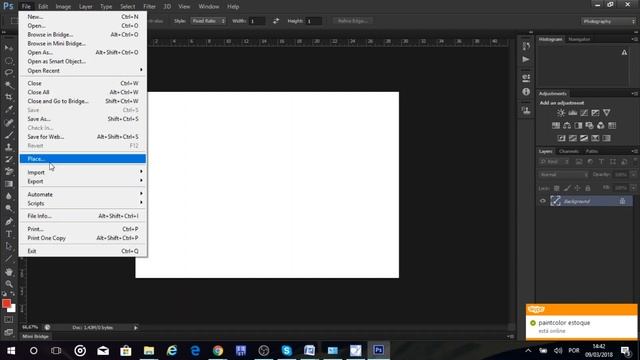This screenshot has width=640, height=360.
Task: Select the Gradient tool
Action: tap(9, 184)
